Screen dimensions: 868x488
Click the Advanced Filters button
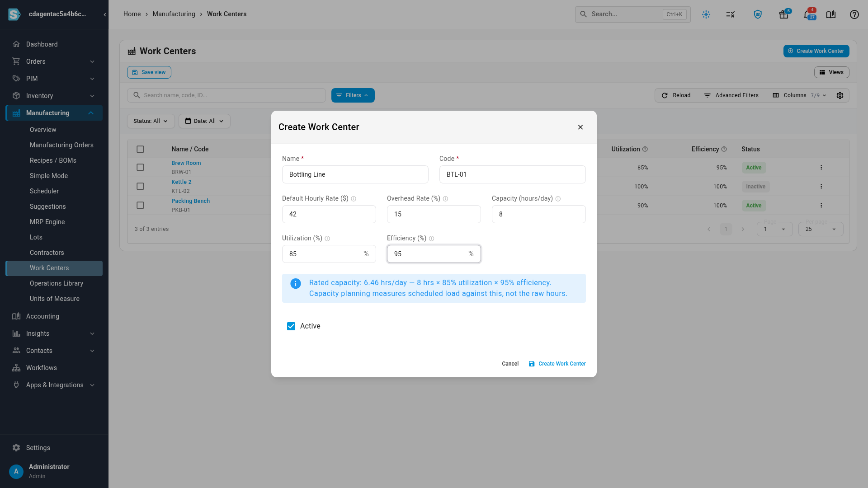click(731, 95)
